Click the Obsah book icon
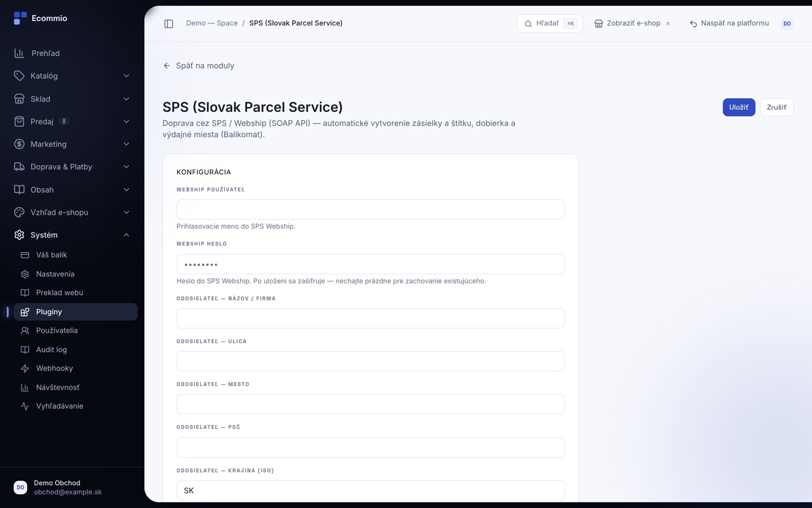 click(x=19, y=190)
